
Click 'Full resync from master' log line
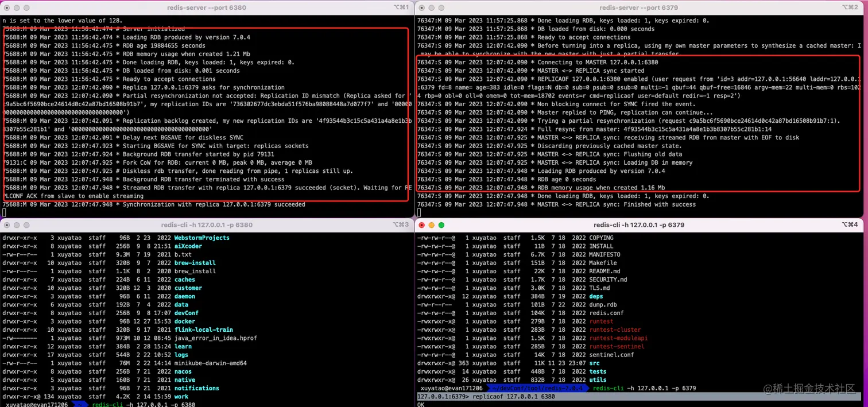[x=595, y=129]
